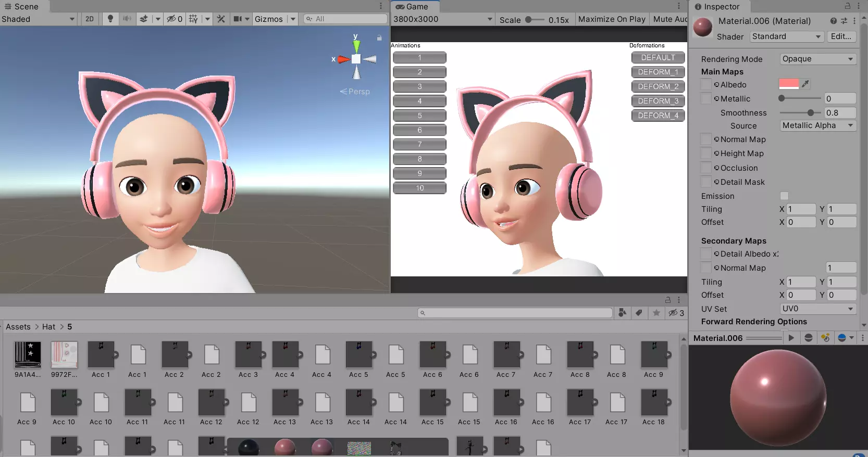Pick albedo color with eyedropper
The width and height of the screenshot is (868, 457).
(805, 84)
